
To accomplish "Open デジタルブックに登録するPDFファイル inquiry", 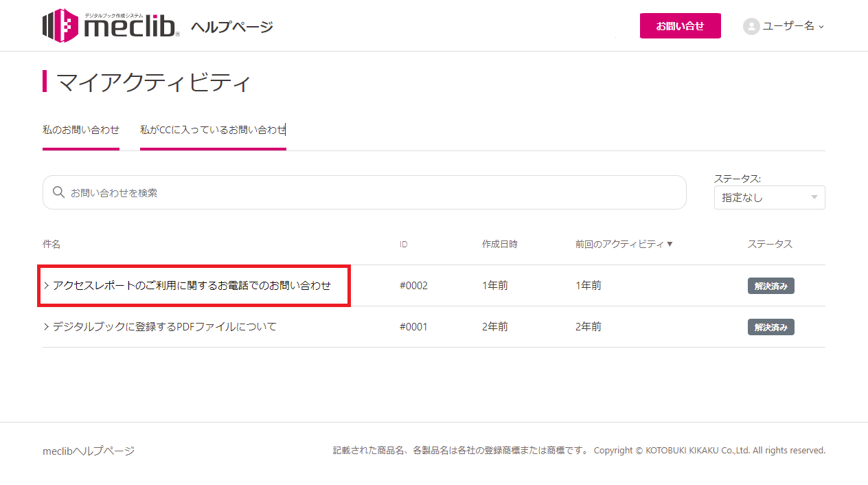I will coord(165,327).
